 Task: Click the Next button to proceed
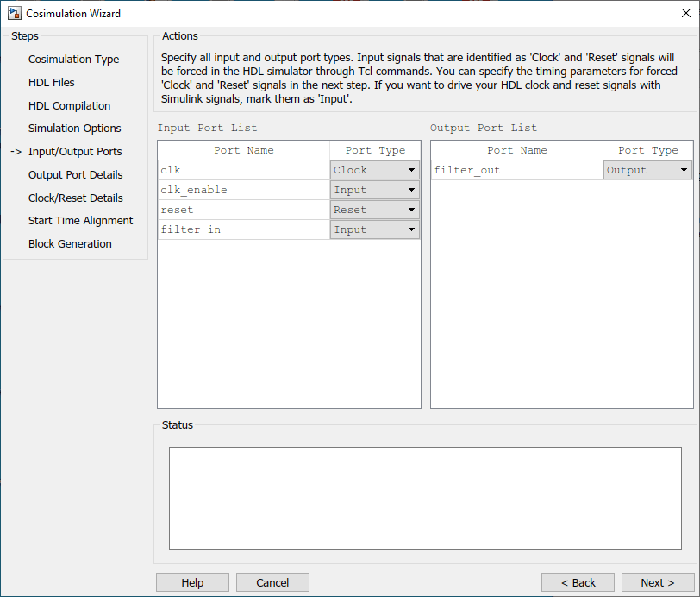(658, 582)
